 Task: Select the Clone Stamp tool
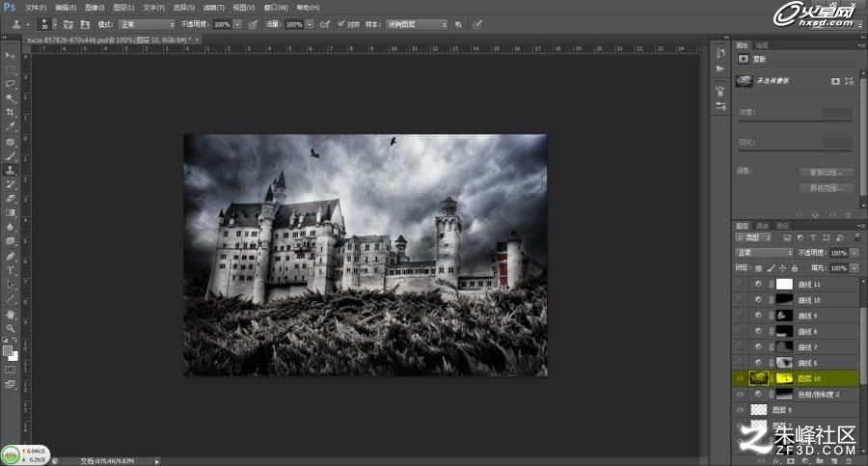click(10, 170)
